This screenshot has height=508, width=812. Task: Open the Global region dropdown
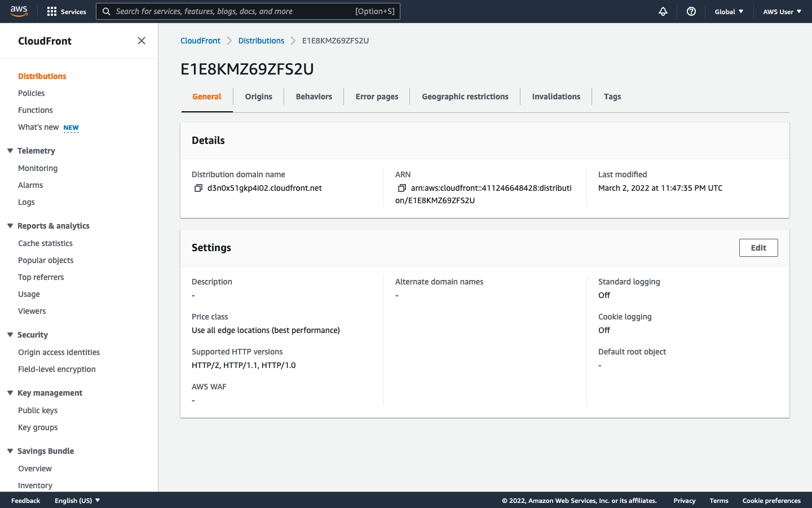729,11
